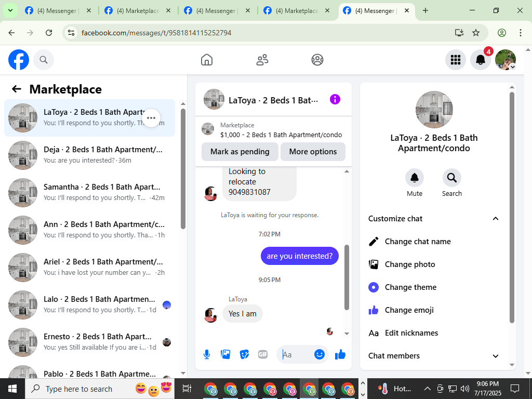This screenshot has width=532, height=399.
Task: Show hidden system tray icons chevron
Action: coord(428,389)
